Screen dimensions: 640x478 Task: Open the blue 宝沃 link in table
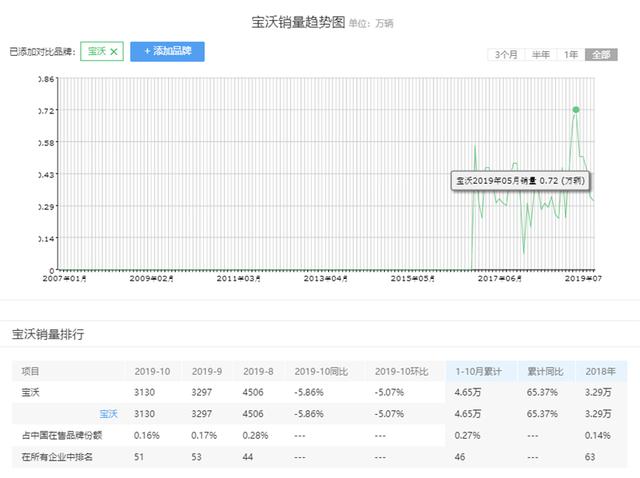pyautogui.click(x=109, y=414)
